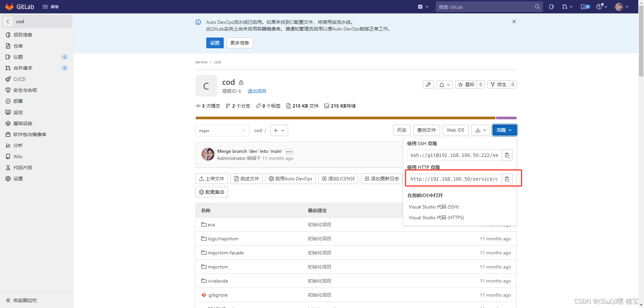This screenshot has height=308, width=644.
Task: Click the 退出项目 link
Action: 257,91
